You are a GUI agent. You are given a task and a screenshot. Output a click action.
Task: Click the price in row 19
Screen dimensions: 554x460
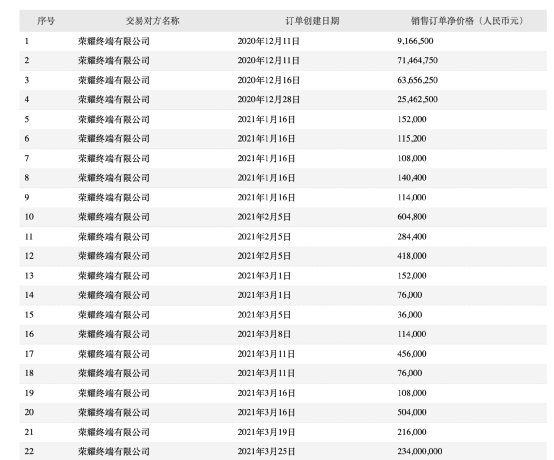pyautogui.click(x=412, y=393)
